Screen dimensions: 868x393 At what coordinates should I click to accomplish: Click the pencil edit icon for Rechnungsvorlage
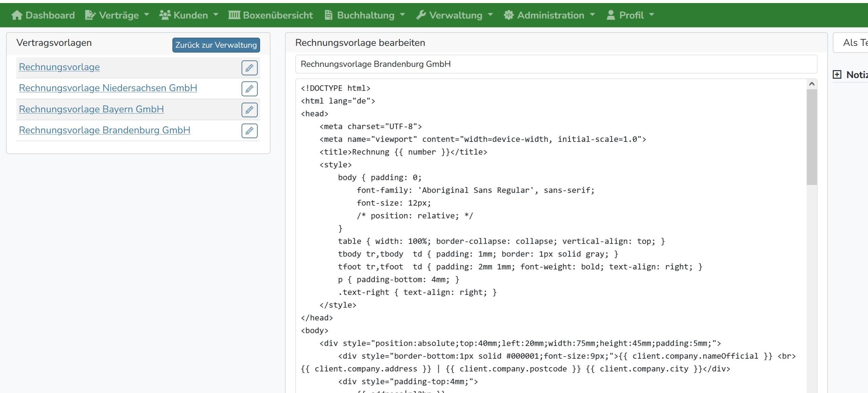(249, 68)
